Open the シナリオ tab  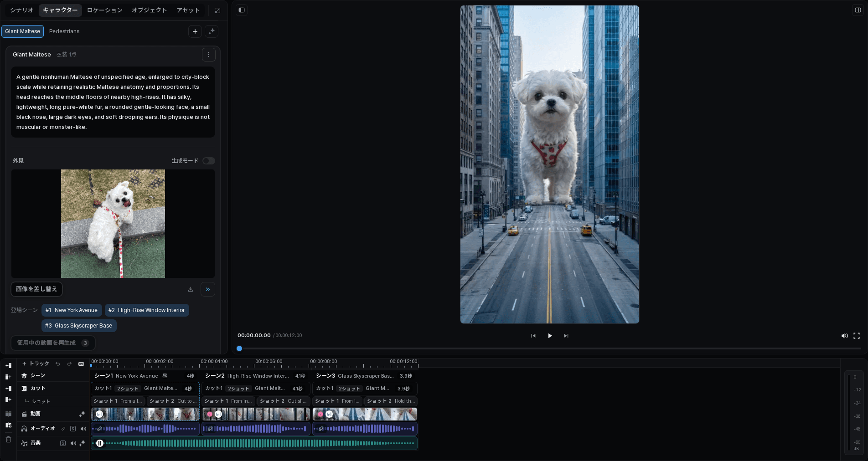click(x=22, y=10)
